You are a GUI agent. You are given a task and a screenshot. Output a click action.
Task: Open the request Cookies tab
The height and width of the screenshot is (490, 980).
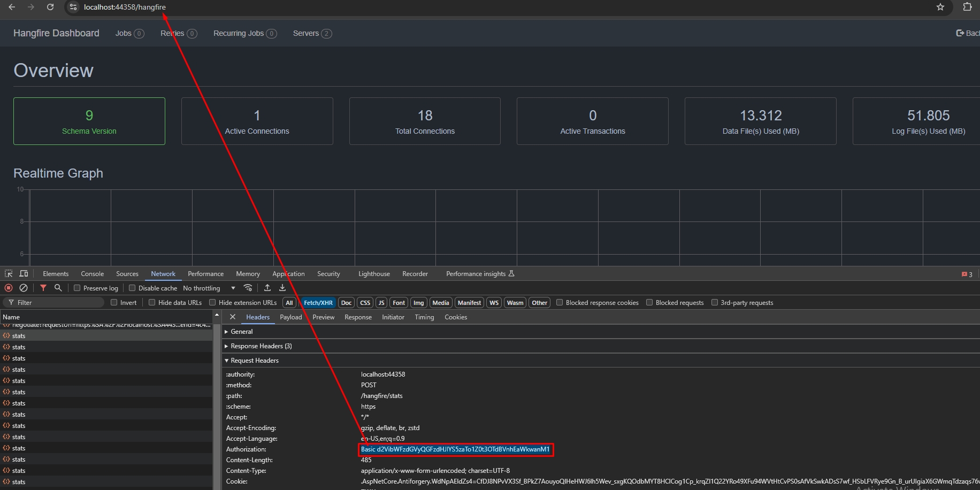(456, 317)
